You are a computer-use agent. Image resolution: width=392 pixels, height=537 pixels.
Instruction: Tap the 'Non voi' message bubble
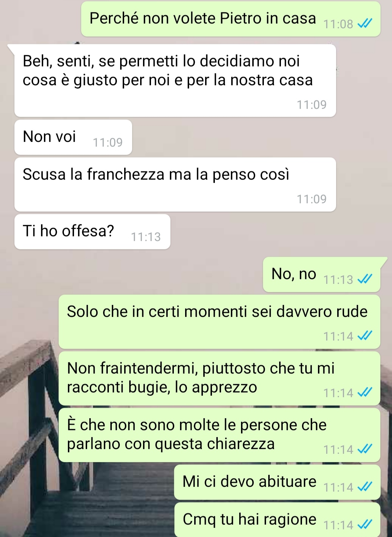[x=73, y=137]
